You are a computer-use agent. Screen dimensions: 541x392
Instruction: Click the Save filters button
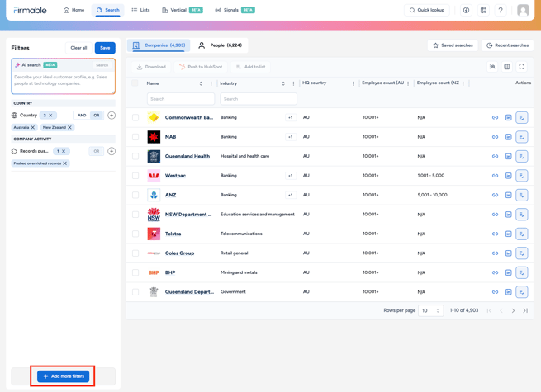(x=105, y=48)
